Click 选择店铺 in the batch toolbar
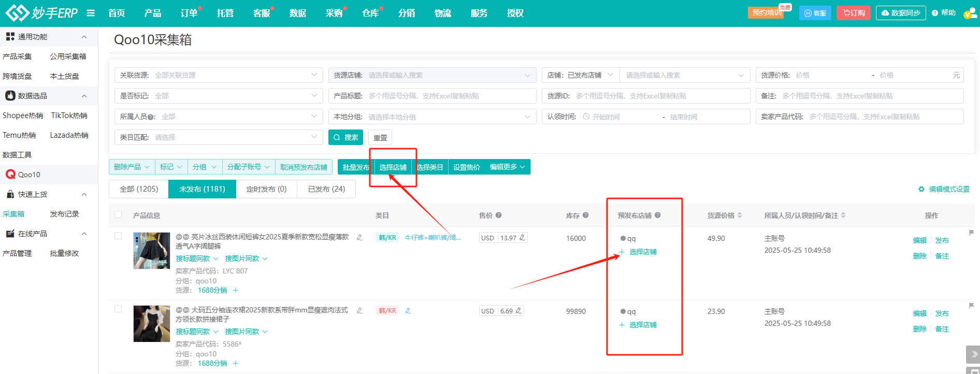The image size is (980, 374). point(393,167)
